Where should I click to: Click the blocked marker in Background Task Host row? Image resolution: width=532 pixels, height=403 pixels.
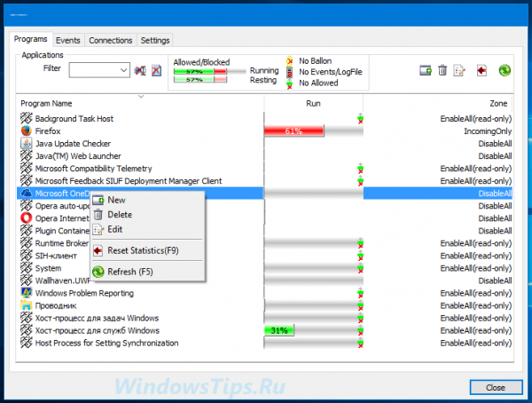[360, 119]
